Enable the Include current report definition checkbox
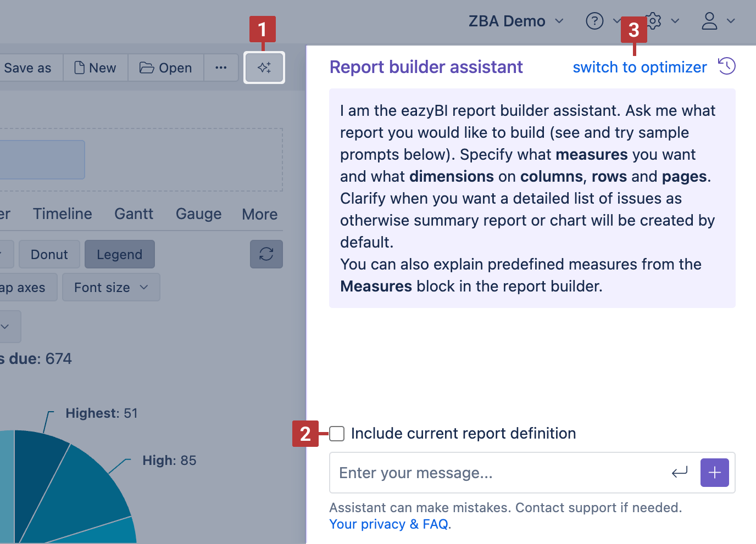This screenshot has width=756, height=544. [x=336, y=434]
